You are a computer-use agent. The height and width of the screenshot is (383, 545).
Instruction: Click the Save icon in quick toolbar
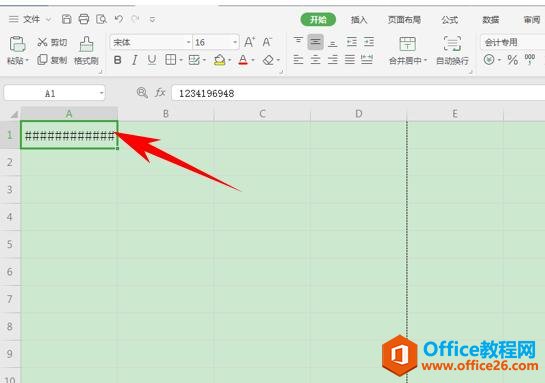[x=66, y=19]
